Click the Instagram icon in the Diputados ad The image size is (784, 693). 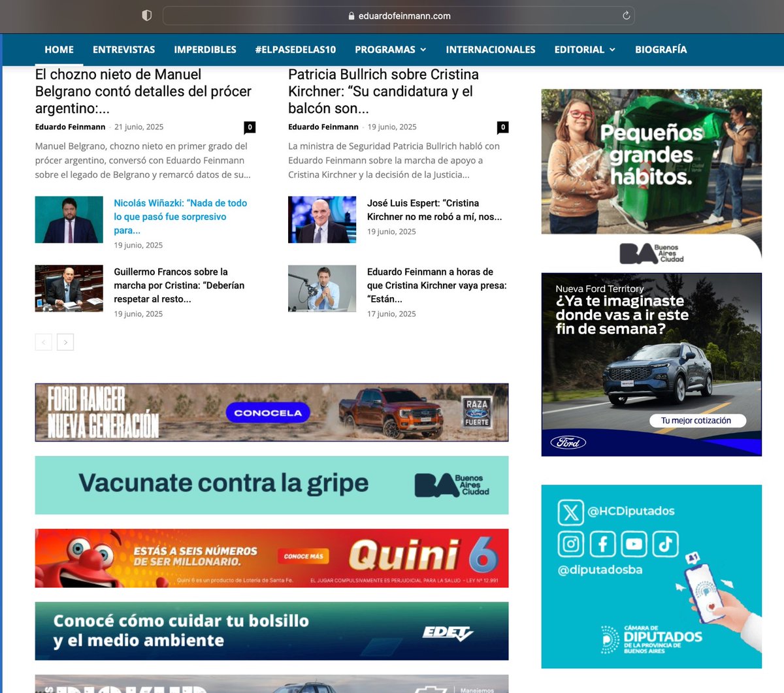[x=571, y=543]
